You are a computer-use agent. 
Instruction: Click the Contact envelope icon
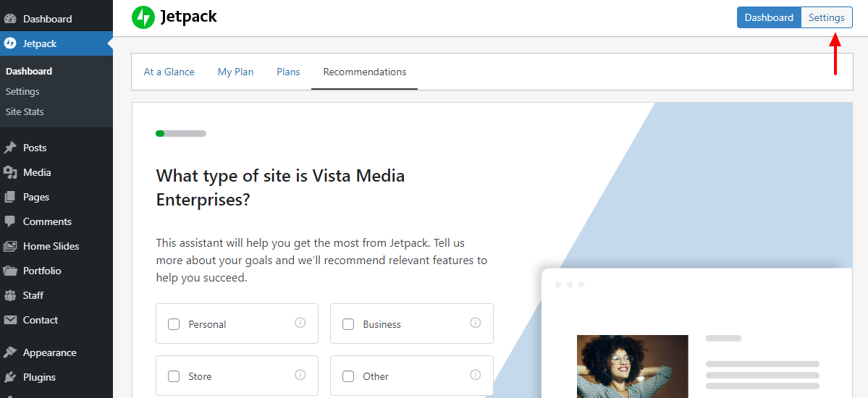click(10, 320)
